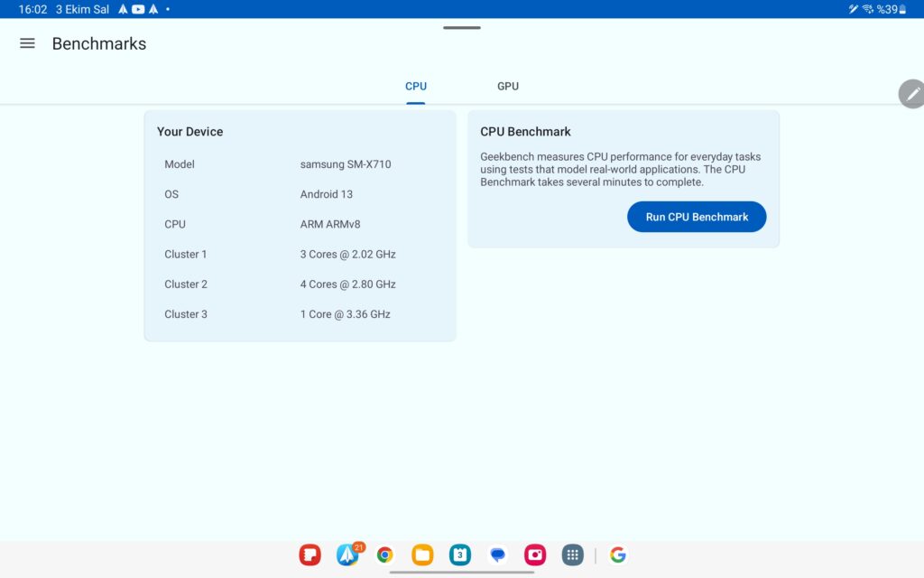Tap the Benchmarks page title
Screen dimensions: 924x578
99,43
